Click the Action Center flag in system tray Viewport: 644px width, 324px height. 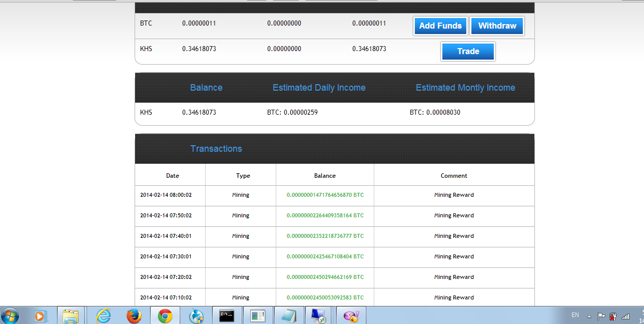[601, 315]
